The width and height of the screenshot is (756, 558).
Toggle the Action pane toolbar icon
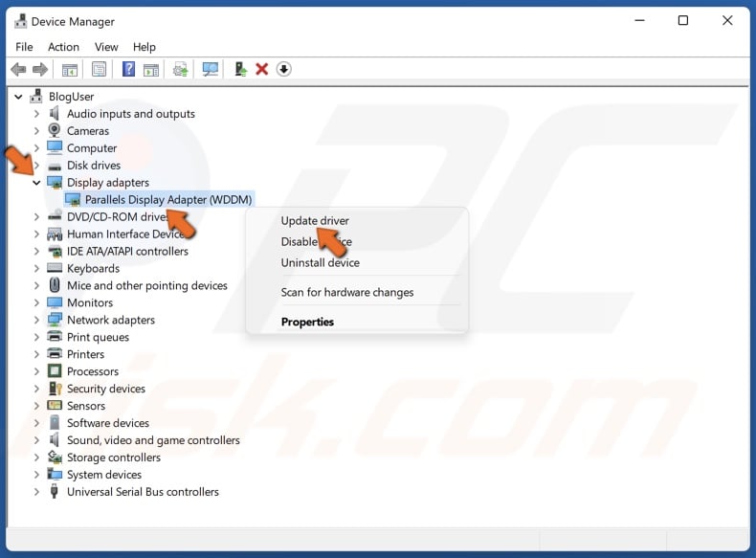pos(151,70)
